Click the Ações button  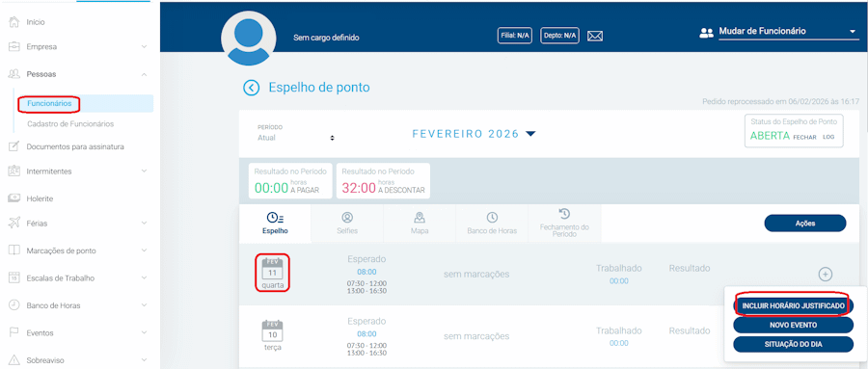(x=805, y=223)
